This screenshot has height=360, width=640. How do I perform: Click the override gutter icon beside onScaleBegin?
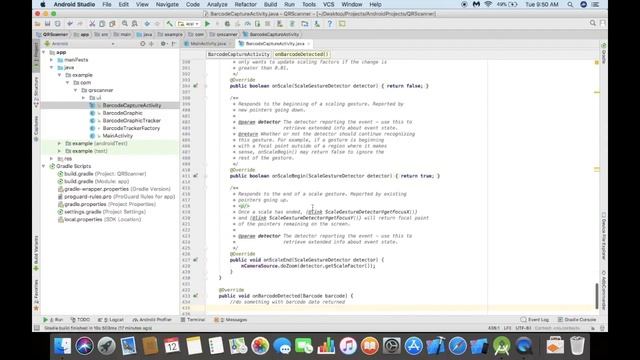click(x=196, y=176)
